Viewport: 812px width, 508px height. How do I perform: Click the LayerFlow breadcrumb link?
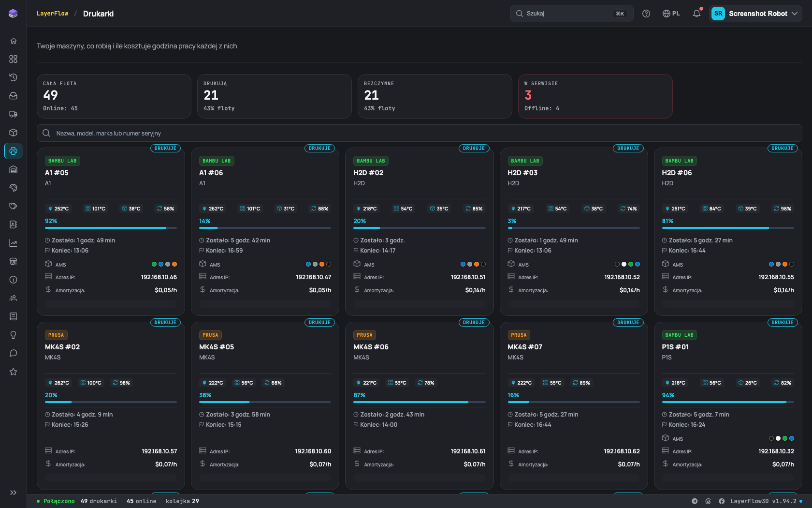(x=52, y=14)
